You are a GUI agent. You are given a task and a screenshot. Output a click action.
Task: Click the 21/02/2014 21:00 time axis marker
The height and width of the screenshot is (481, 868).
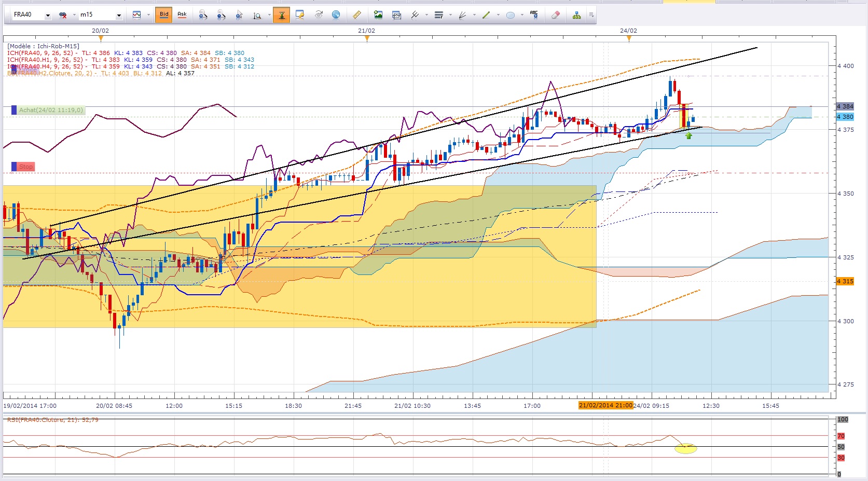(x=605, y=405)
